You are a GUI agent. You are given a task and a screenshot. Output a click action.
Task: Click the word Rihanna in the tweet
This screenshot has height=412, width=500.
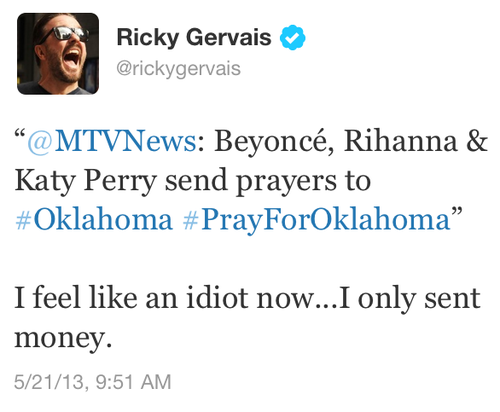(400, 141)
